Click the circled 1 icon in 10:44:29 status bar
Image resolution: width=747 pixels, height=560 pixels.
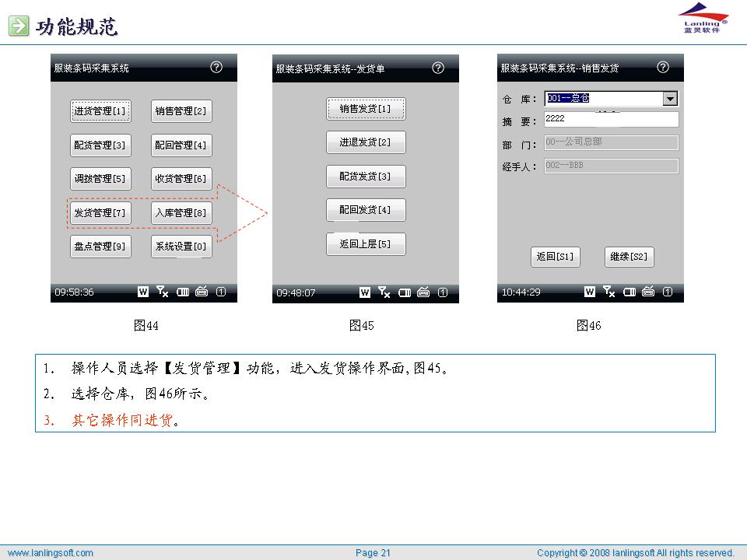click(x=668, y=292)
